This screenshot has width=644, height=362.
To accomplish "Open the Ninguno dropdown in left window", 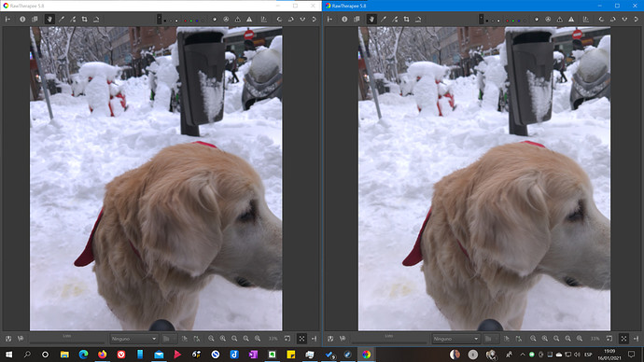I will pyautogui.click(x=133, y=339).
